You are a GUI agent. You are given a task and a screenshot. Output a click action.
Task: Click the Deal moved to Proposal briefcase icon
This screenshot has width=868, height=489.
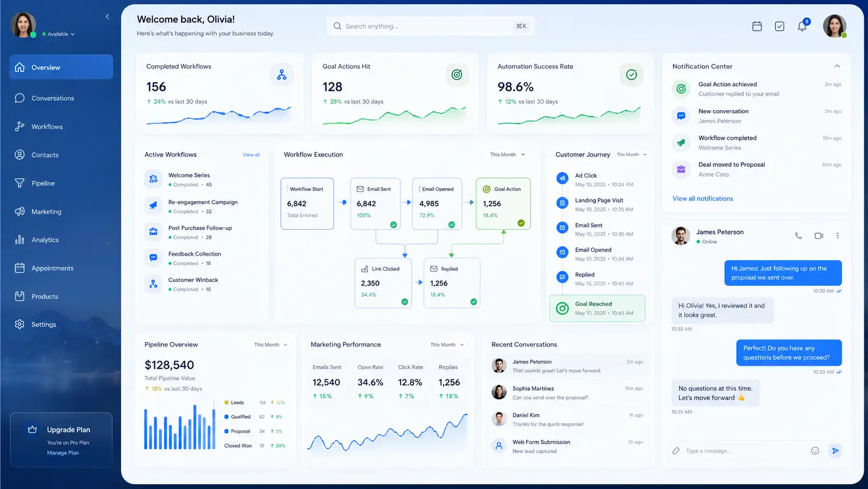[x=681, y=169]
